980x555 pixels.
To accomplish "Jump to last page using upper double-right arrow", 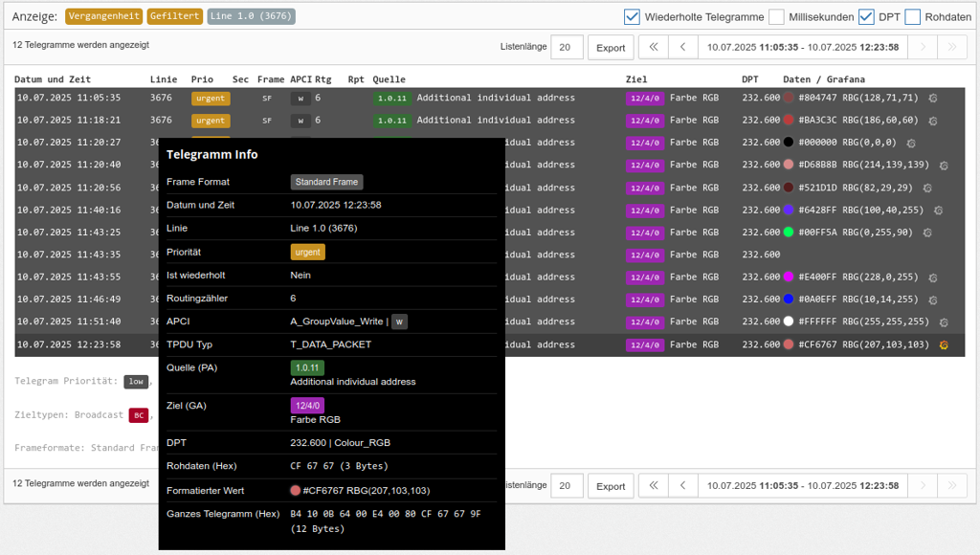I will (952, 47).
